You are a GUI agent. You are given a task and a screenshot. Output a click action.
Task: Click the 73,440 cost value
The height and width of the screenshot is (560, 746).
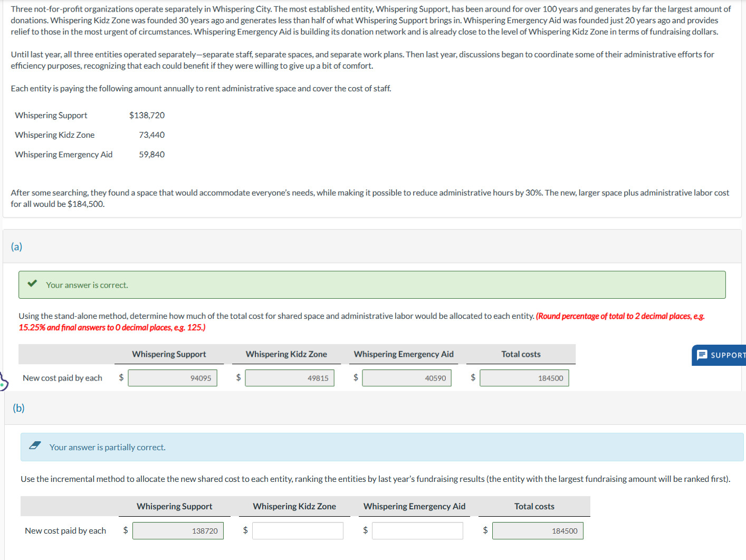152,135
